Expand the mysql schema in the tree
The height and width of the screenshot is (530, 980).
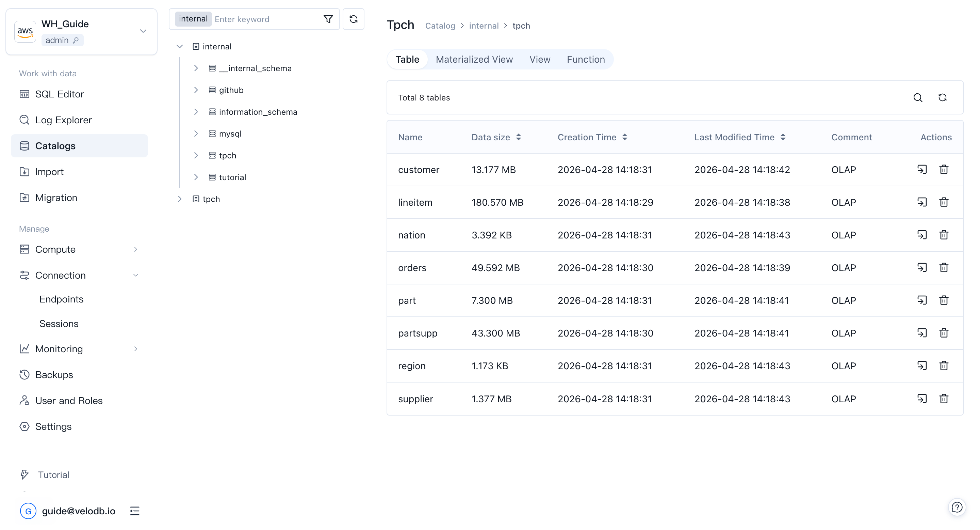click(x=196, y=133)
